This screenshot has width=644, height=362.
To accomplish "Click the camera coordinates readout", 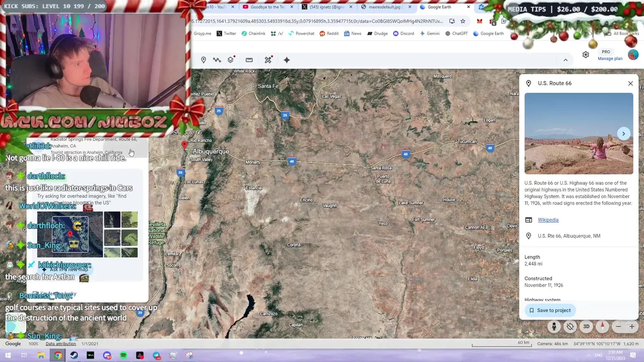I will coord(588,344).
